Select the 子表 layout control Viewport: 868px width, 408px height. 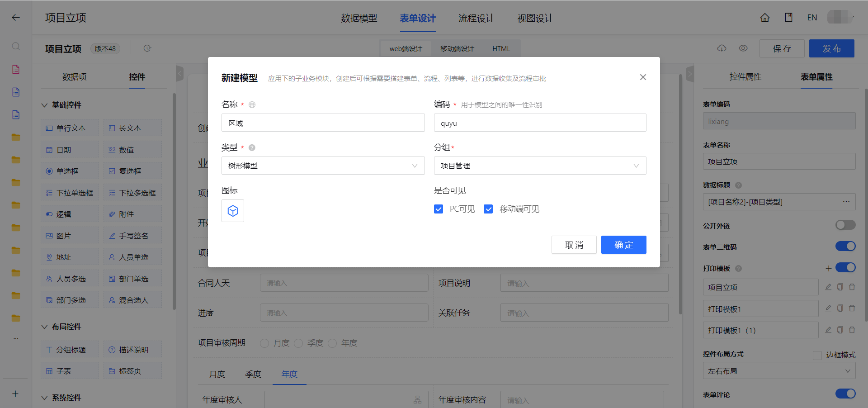[70, 371]
